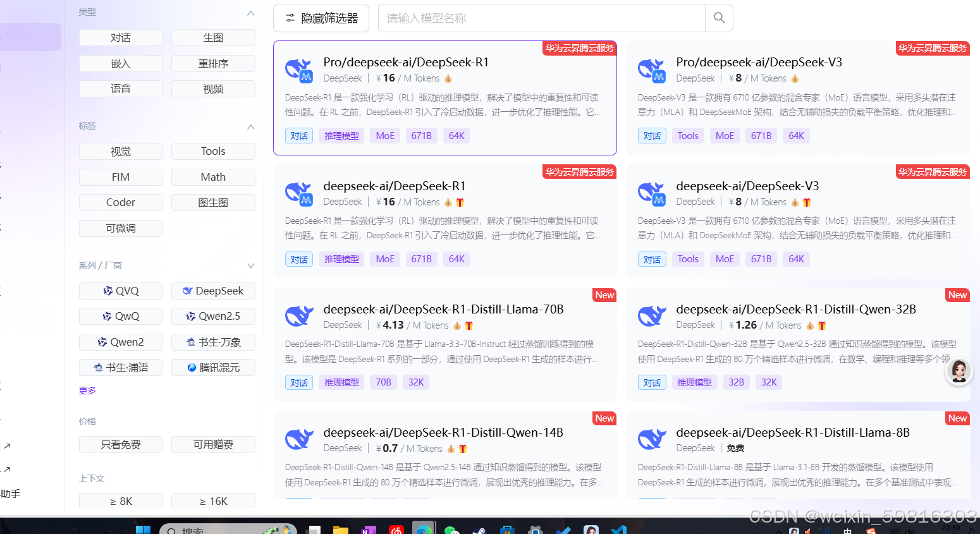Filter by the DeepSeek vendor
The height and width of the screenshot is (534, 980).
point(213,291)
